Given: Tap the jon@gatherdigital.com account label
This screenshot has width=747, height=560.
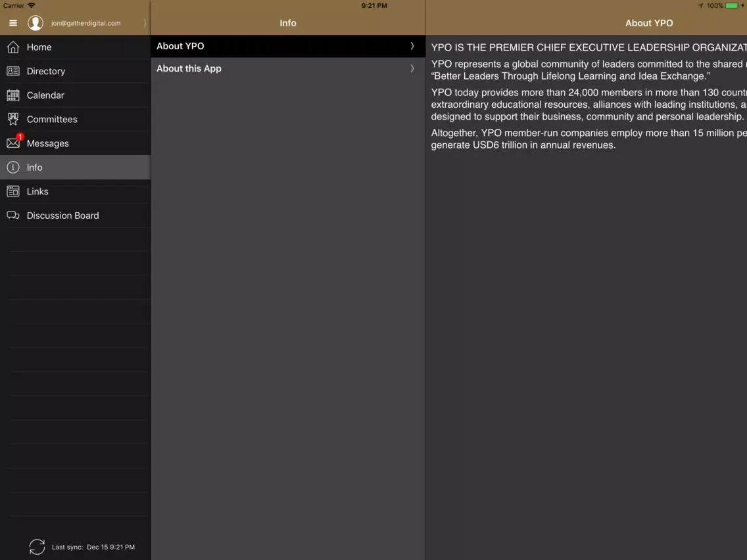Looking at the screenshot, I should (85, 23).
